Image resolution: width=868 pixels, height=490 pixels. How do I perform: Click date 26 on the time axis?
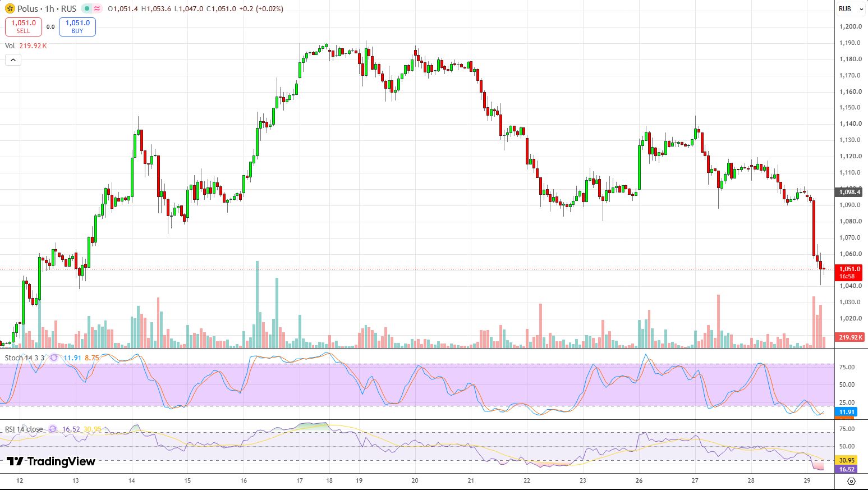[639, 480]
